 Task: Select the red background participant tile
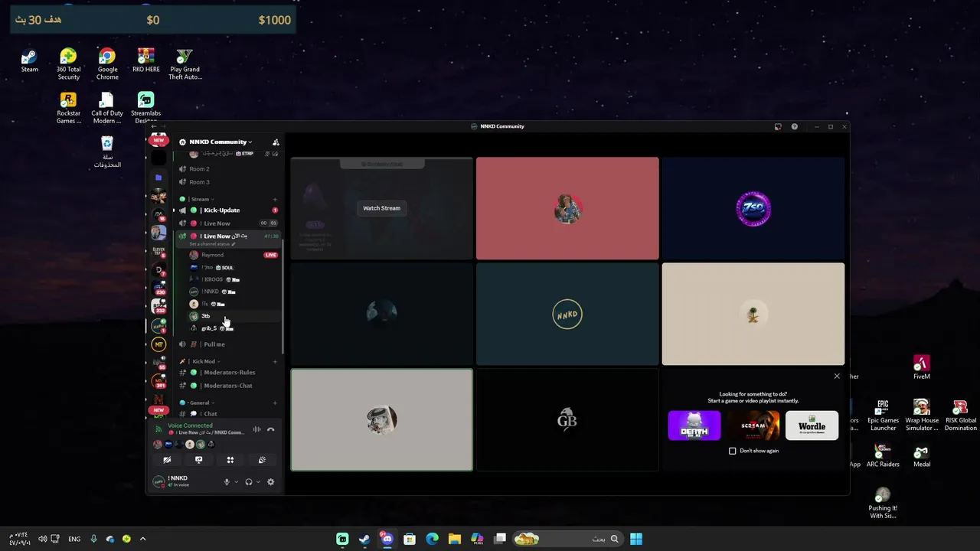567,208
